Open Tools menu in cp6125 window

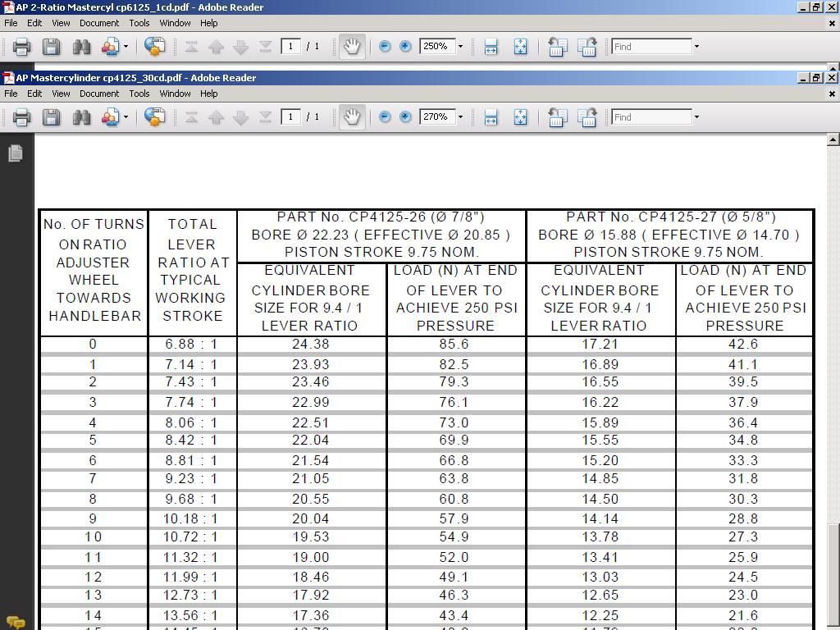(139, 23)
